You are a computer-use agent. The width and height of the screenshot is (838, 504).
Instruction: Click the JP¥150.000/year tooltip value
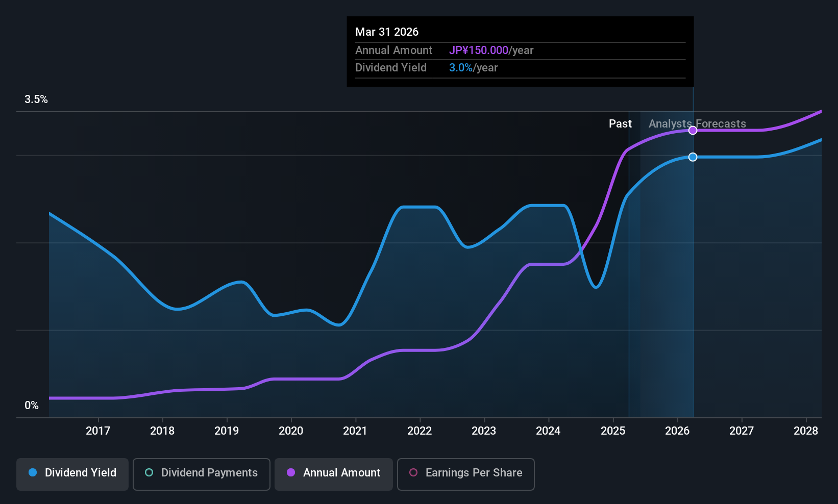click(491, 51)
